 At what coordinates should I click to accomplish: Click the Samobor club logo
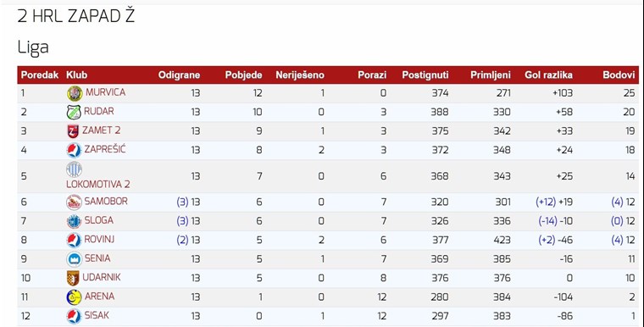(x=74, y=202)
